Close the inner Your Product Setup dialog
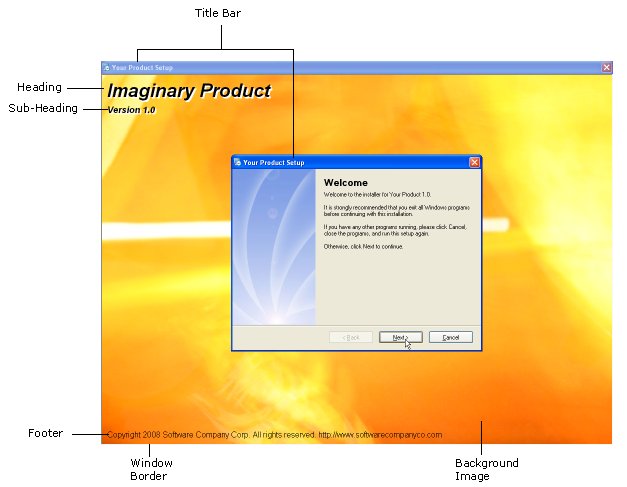Viewport: 627px width, 487px height. [x=474, y=162]
